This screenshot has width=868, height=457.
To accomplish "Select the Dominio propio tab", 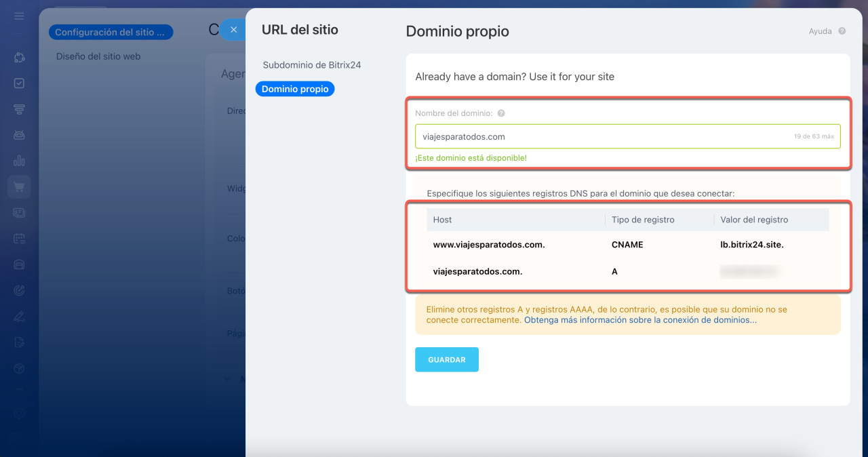I will 295,89.
